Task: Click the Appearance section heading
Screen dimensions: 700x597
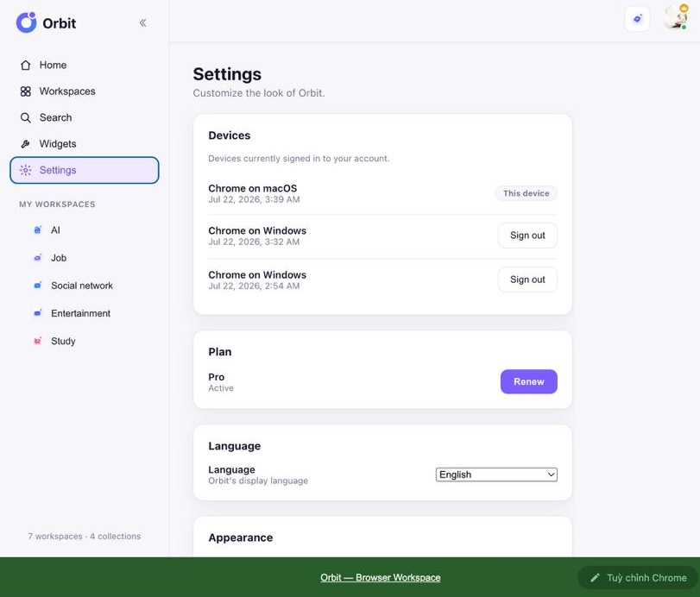Action: coord(241,537)
